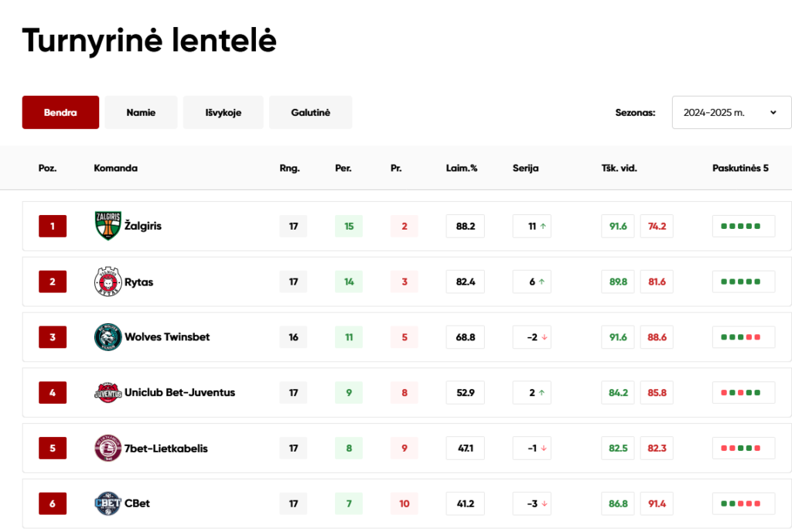Click CBet losses value 10
This screenshot has height=532, width=792.
tap(404, 503)
